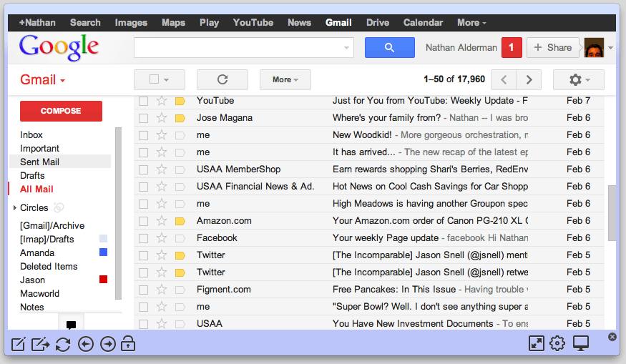Screen dimensions: 626x364
Task: Click the red color swatch beside Jason
Action: pos(103,279)
